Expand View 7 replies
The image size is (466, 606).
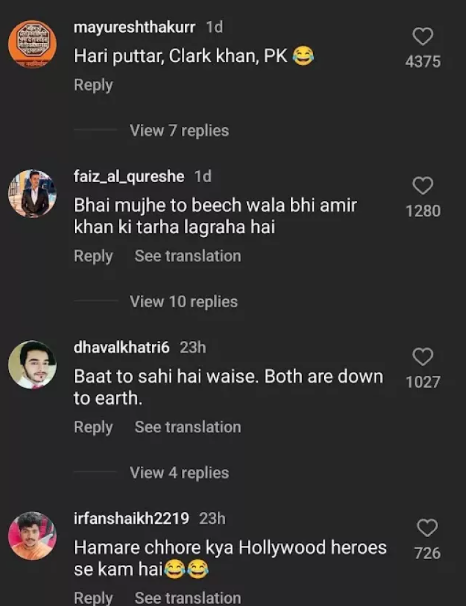[x=179, y=131]
